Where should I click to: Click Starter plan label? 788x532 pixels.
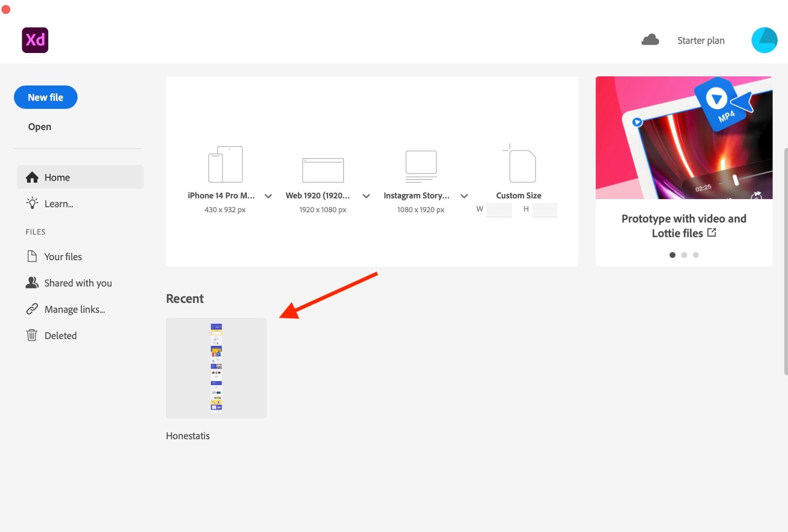(701, 41)
